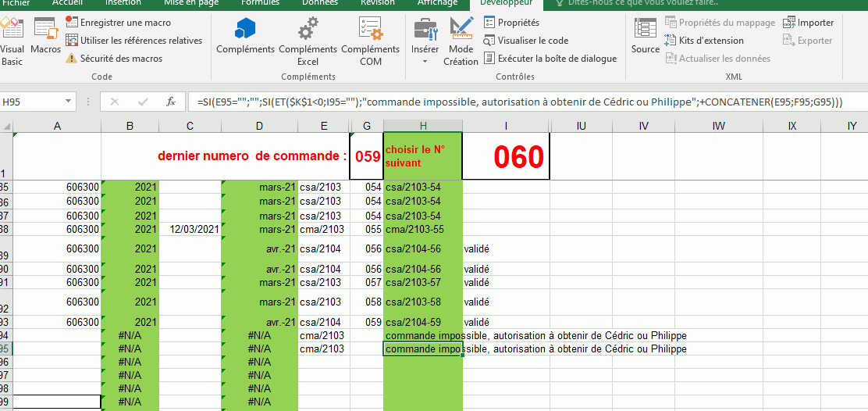Click Exporter XML data

[808, 41]
